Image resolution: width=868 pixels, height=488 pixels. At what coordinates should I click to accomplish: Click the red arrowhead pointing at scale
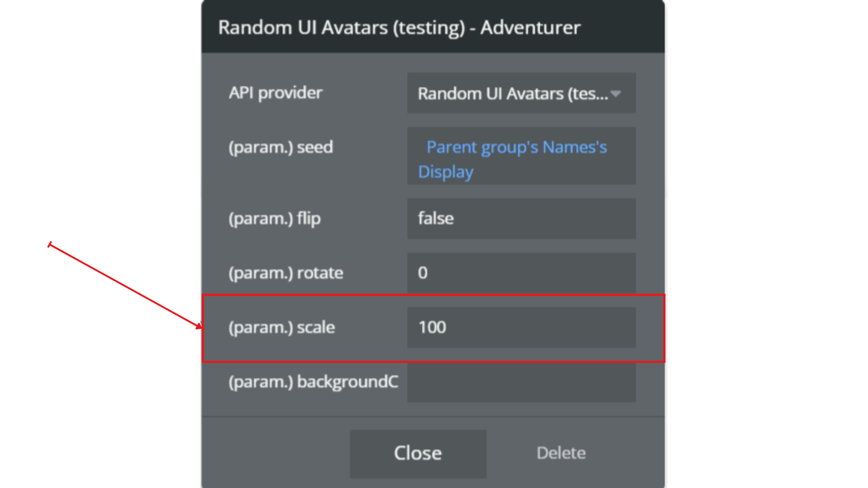(198, 325)
